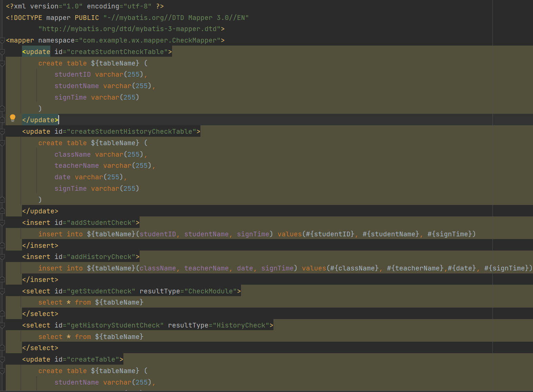Screen dimensions: 533x392
Task: Fold create table statement inside createStudentCheckTable
Action: pos(2,63)
